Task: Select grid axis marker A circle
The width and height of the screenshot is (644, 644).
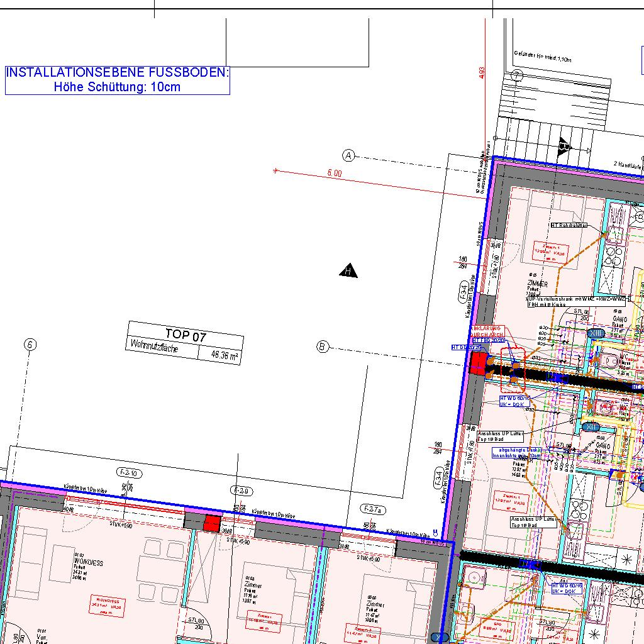Action: 349,155
